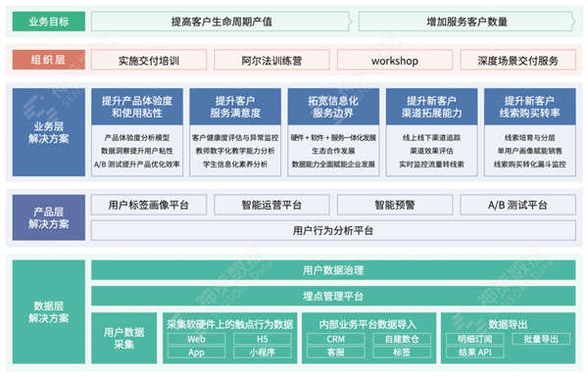Select the 客服 import box
Image resolution: width=588 pixels, height=377 pixels.
pyautogui.click(x=335, y=353)
